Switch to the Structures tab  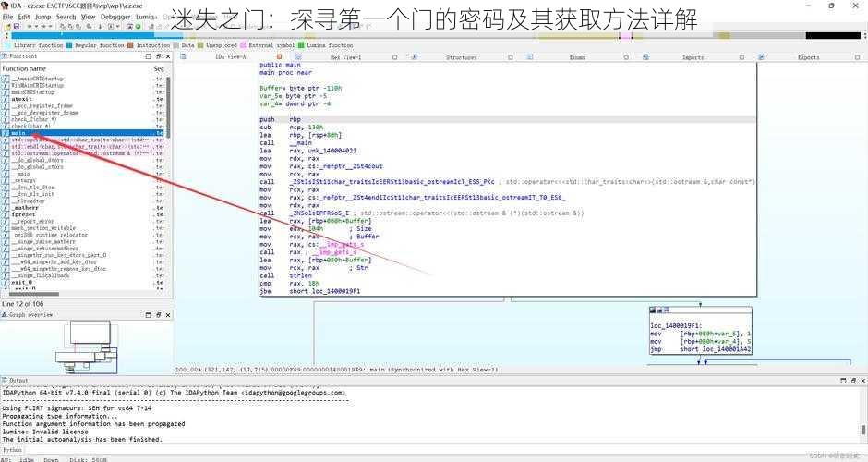click(x=461, y=57)
